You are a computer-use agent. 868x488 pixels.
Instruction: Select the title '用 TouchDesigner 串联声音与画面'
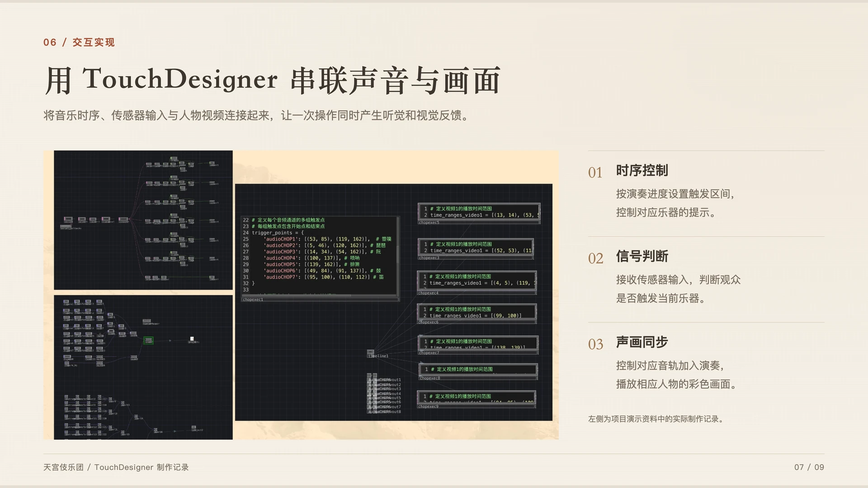tap(273, 80)
